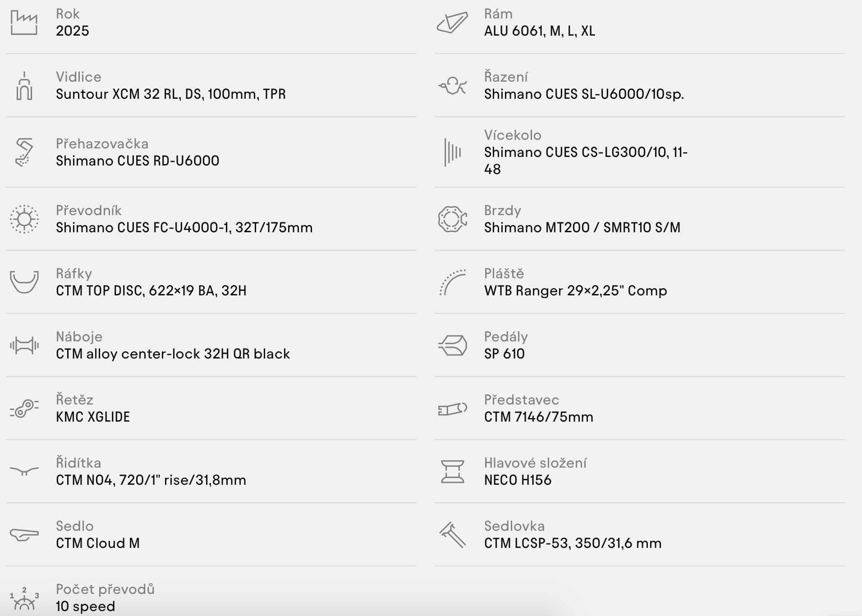This screenshot has width=862, height=616.
Task: Select SP 610 pedals text
Action: coord(504,354)
